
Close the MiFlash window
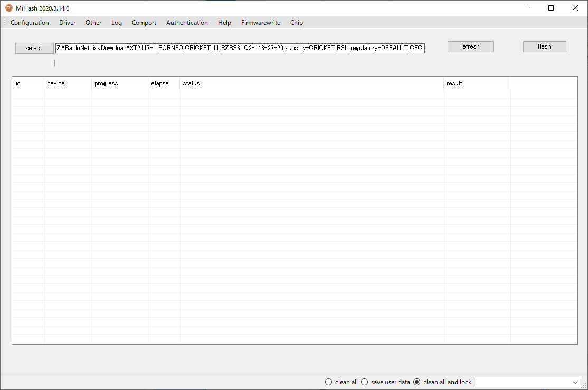coord(575,8)
